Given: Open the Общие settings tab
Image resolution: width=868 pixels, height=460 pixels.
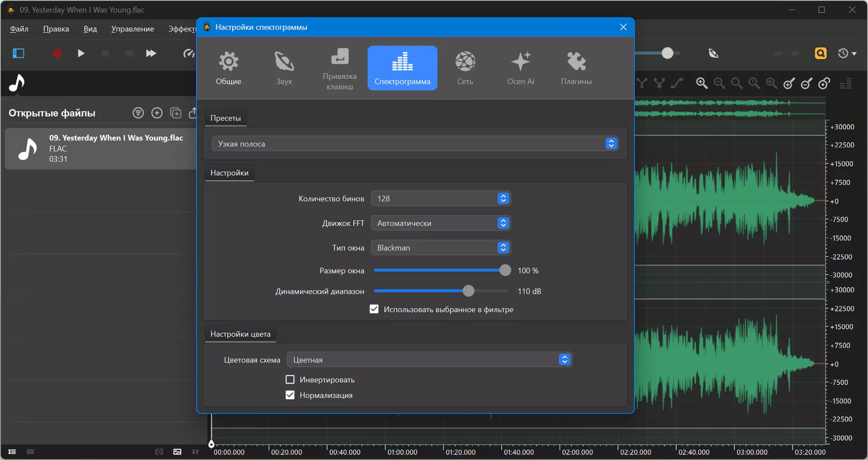Looking at the screenshot, I should click(x=229, y=68).
